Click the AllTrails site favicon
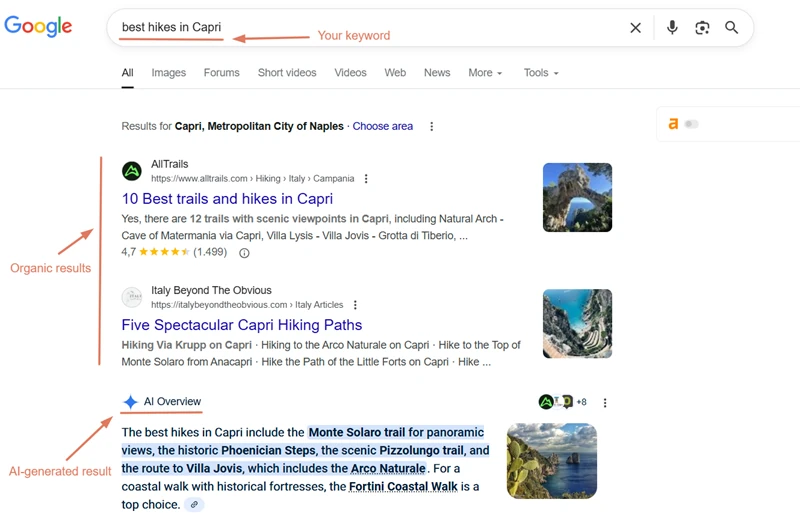800x523 pixels. click(132, 171)
